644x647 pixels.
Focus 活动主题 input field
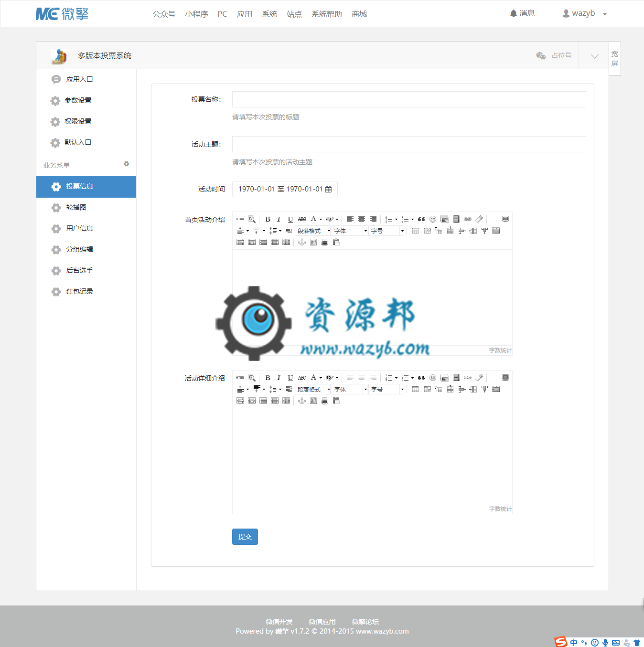point(409,144)
